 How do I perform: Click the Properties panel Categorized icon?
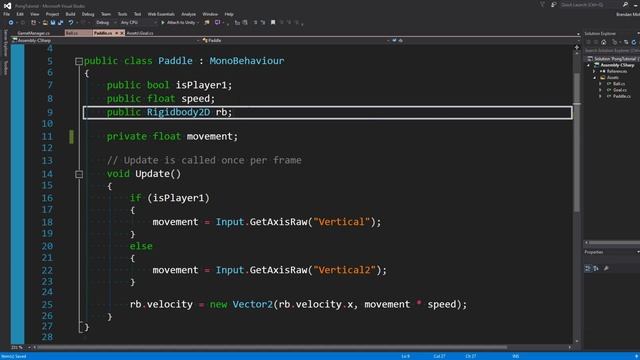click(588, 268)
